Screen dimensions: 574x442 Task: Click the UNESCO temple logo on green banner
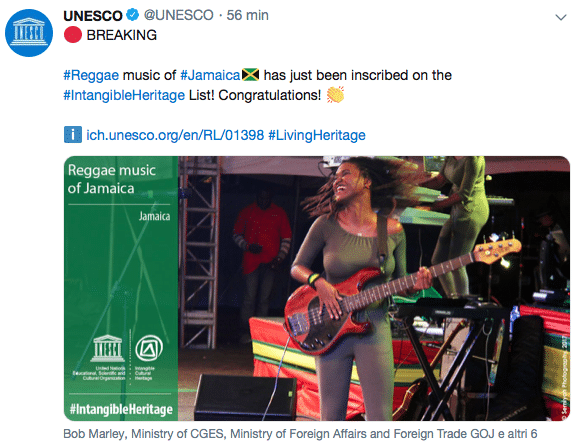point(108,348)
